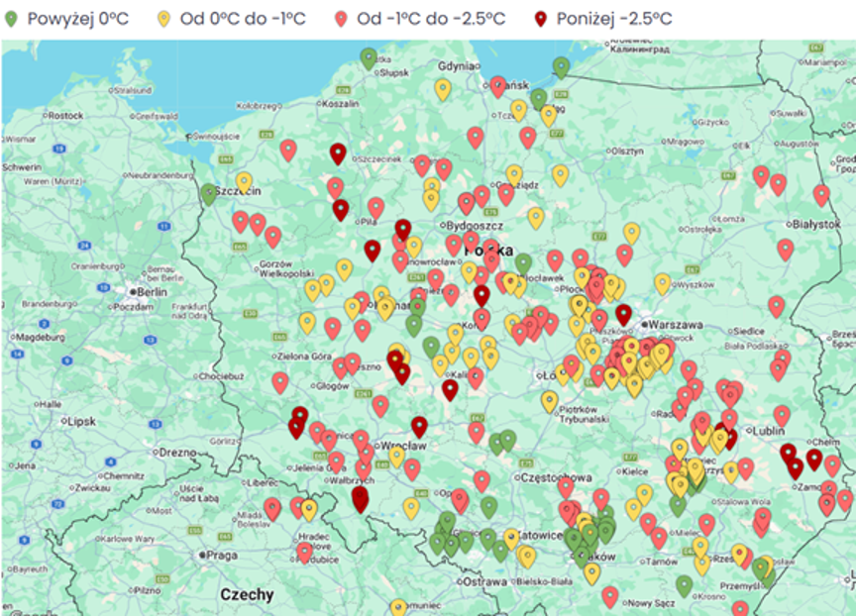This screenshot has height=616, width=856.
Task: Click the dark red marker near Szczecinek
Action: [x=338, y=153]
